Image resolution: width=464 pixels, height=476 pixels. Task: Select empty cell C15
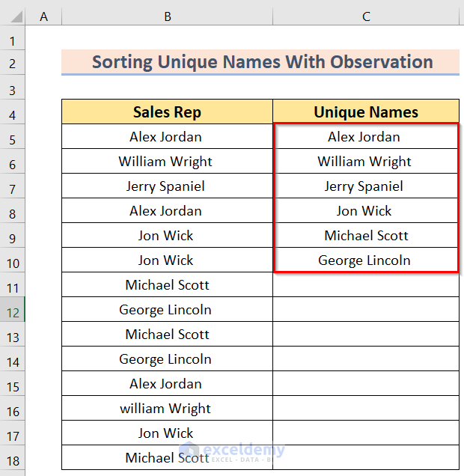366,384
